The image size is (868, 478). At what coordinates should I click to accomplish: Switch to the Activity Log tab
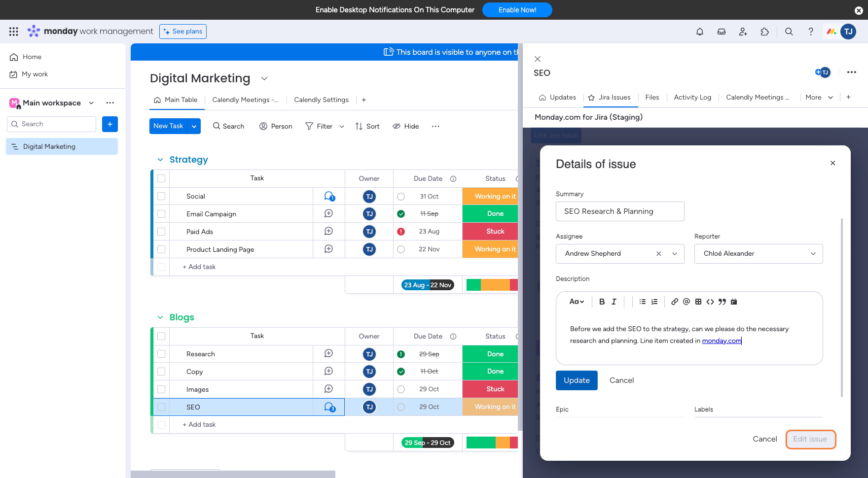pyautogui.click(x=692, y=97)
